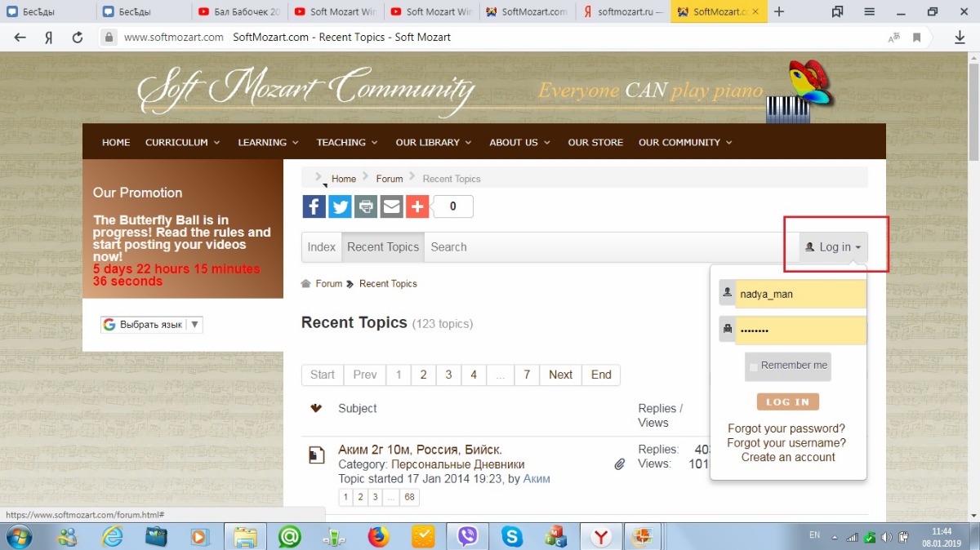This screenshot has height=550, width=980.
Task: Reload the current page
Action: point(78,38)
